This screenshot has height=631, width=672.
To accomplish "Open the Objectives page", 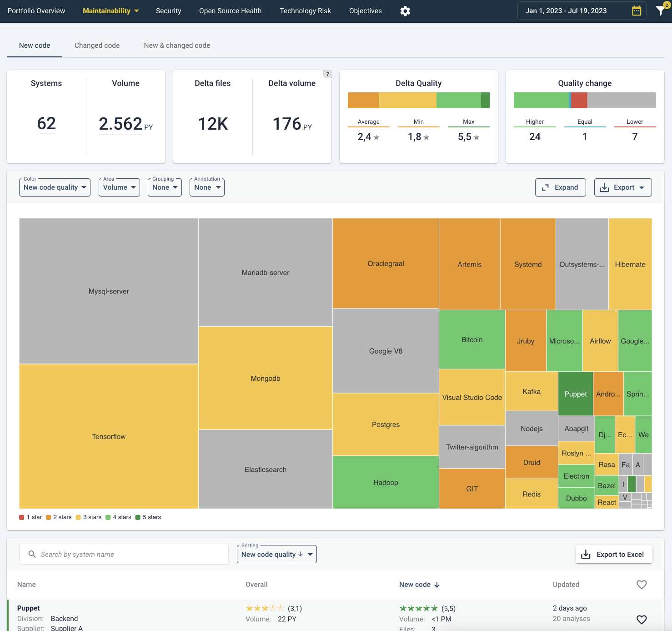I will 366,11.
